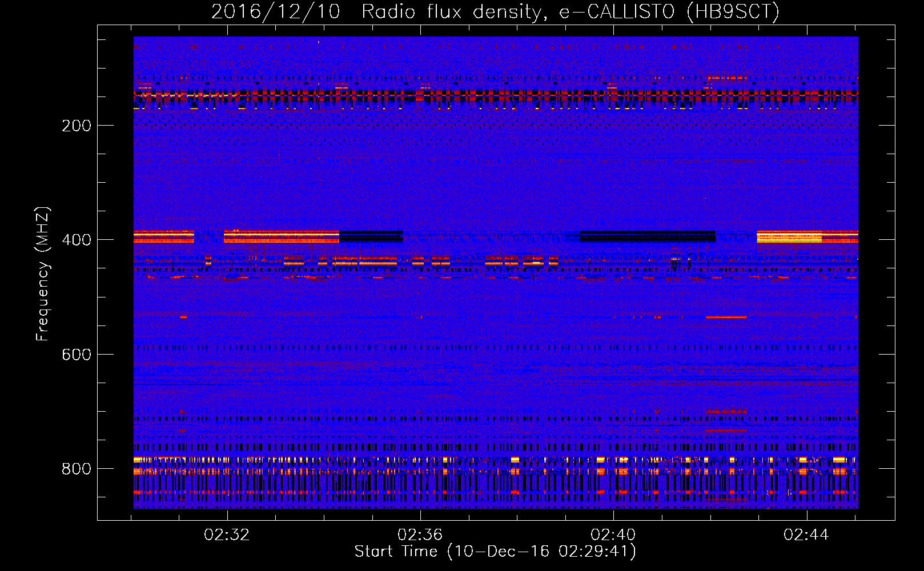Viewport: 924px width, 571px height.
Task: Click the 200 frequency tick label
Action: (x=77, y=126)
